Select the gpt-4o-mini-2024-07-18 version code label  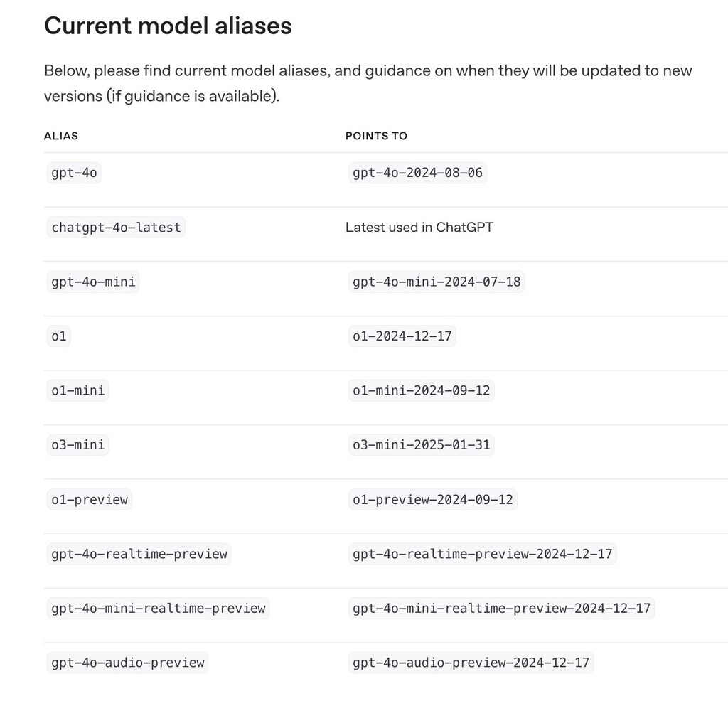pyautogui.click(x=437, y=282)
